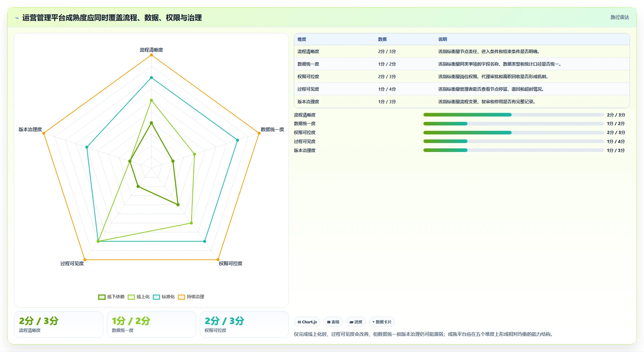The width and height of the screenshot is (644, 352).
Task: Click description starting 该指标衡量管理者
Action: pos(492,89)
